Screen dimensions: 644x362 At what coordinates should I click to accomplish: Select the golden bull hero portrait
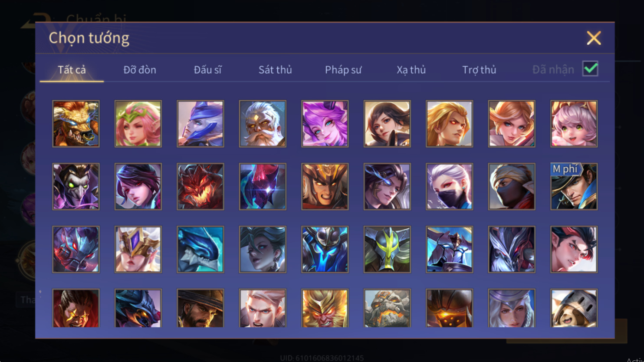(76, 124)
